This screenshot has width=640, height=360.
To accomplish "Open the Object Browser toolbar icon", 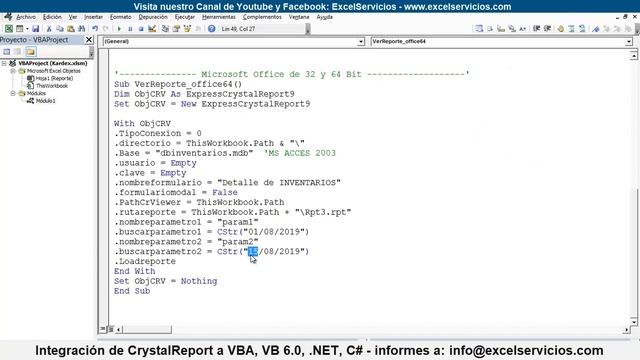I will 187,29.
